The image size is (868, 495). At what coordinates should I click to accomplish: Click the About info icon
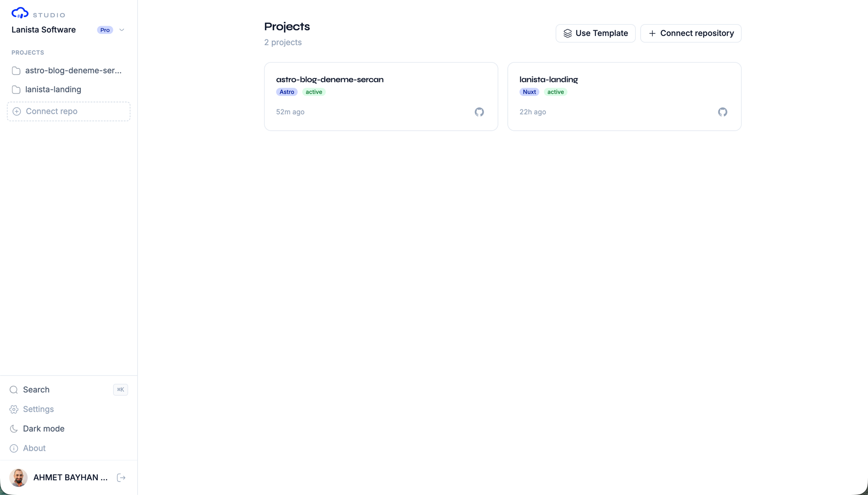[x=14, y=449]
